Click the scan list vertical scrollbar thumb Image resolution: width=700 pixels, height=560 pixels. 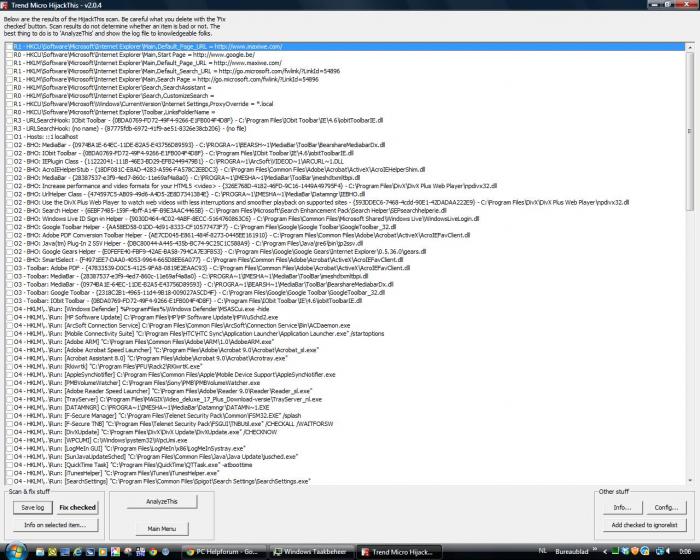click(x=690, y=130)
